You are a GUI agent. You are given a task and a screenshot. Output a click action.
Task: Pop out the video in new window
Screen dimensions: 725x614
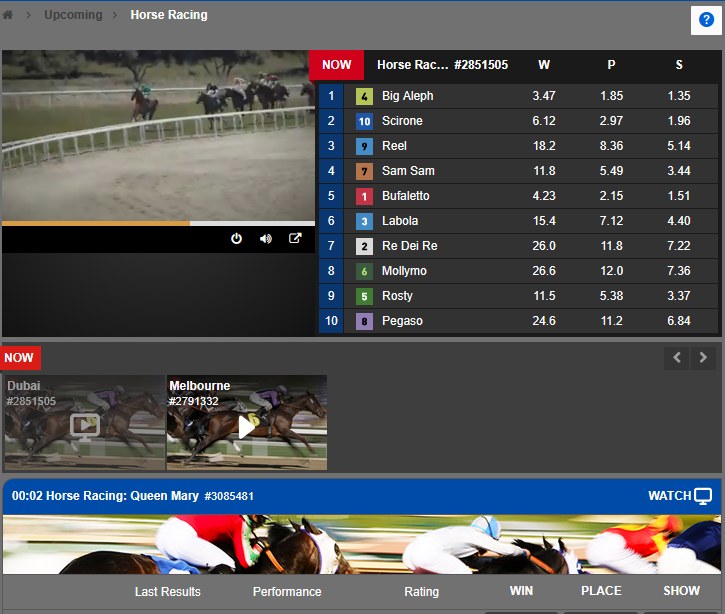(x=295, y=238)
